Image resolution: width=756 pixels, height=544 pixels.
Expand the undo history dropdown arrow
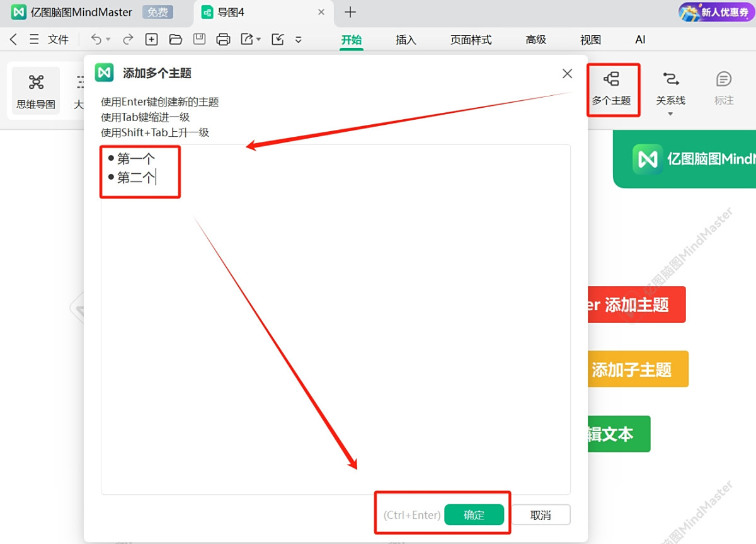click(x=108, y=40)
